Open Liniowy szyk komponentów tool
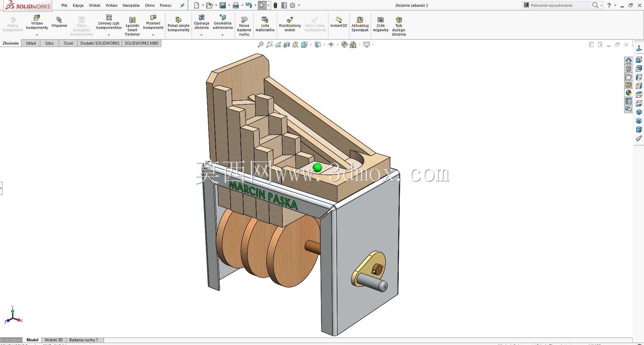 pyautogui.click(x=109, y=22)
